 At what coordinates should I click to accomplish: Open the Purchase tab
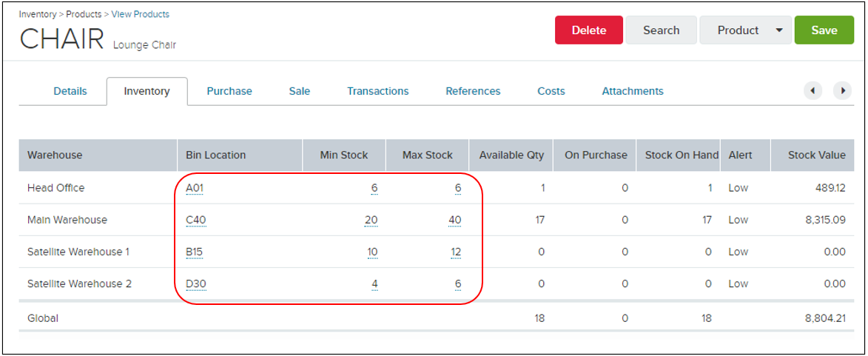point(229,91)
